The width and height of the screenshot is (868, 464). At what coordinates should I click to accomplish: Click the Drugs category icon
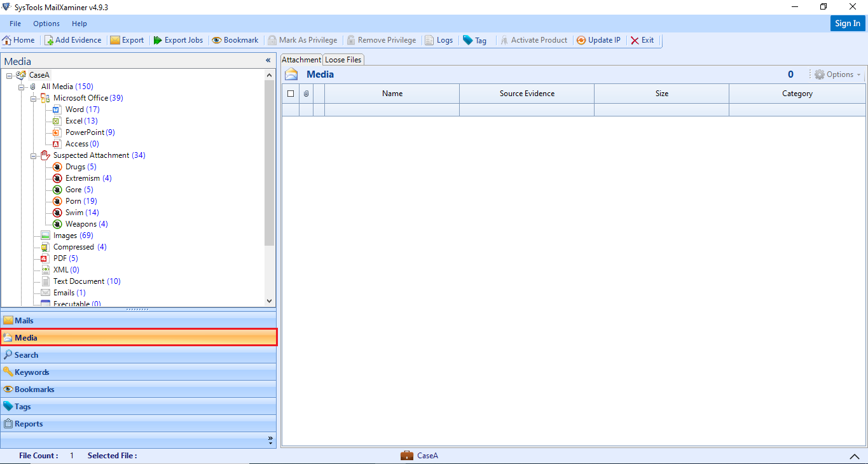[x=57, y=167]
